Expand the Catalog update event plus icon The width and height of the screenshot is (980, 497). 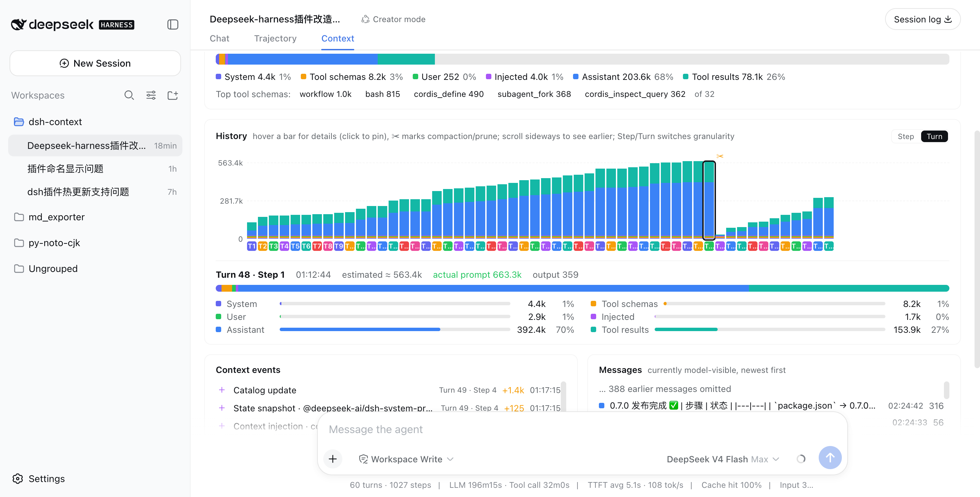click(x=222, y=390)
